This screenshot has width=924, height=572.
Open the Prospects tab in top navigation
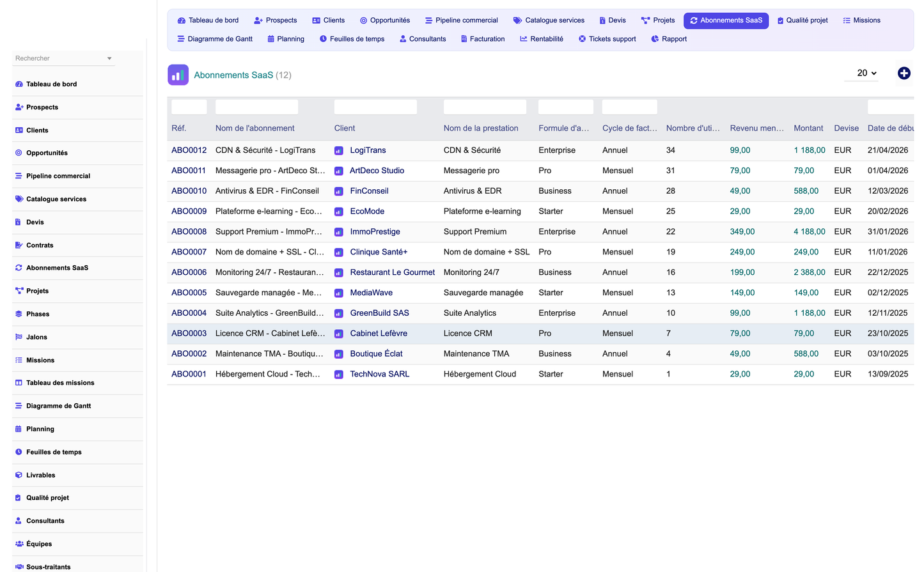pos(276,20)
